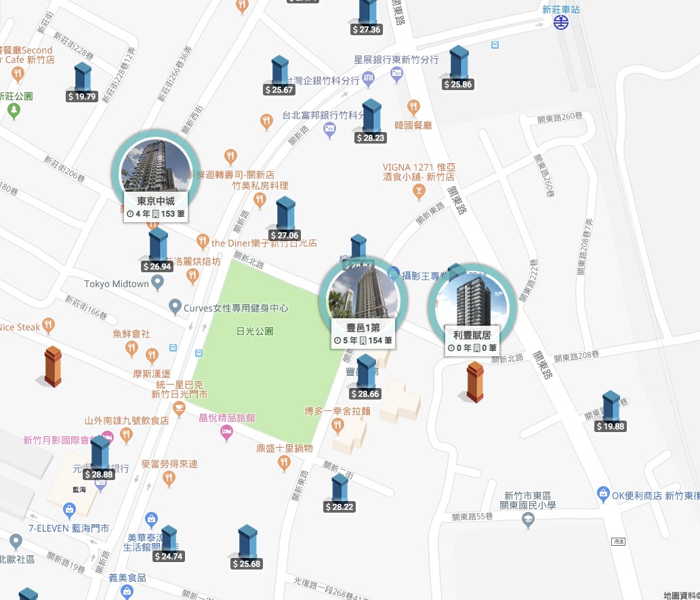The height and width of the screenshot is (600, 700).
Task: Click the 日光公園 park label
Action: point(255,331)
